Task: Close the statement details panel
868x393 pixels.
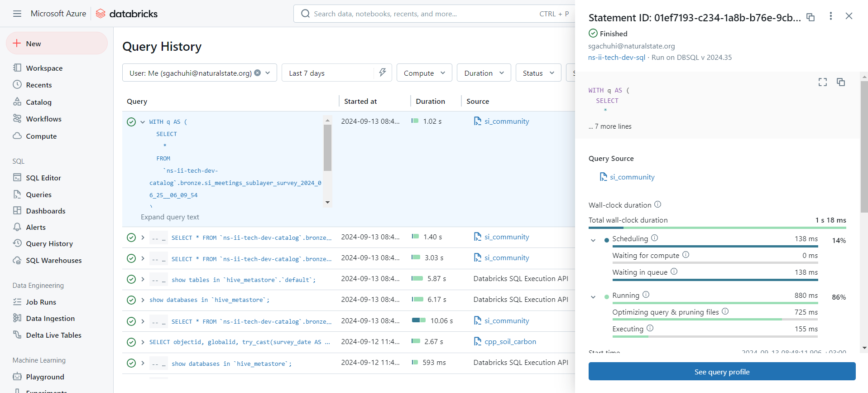Action: [849, 16]
